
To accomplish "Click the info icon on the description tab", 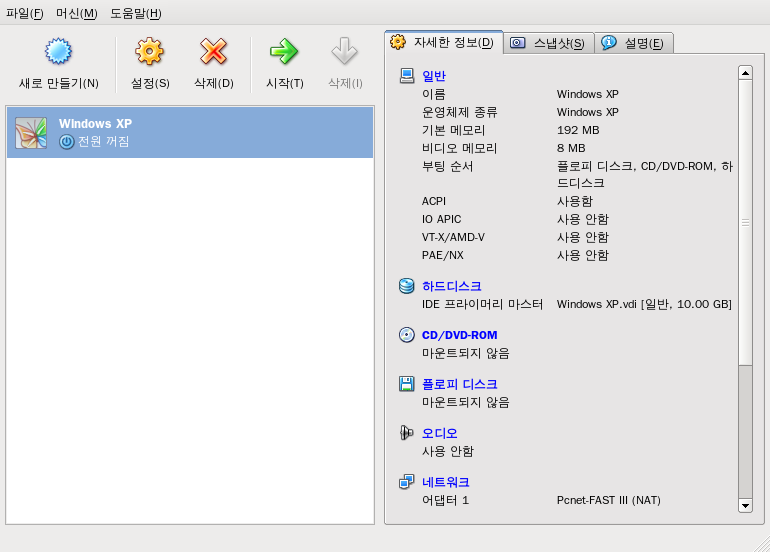I will (x=609, y=43).
